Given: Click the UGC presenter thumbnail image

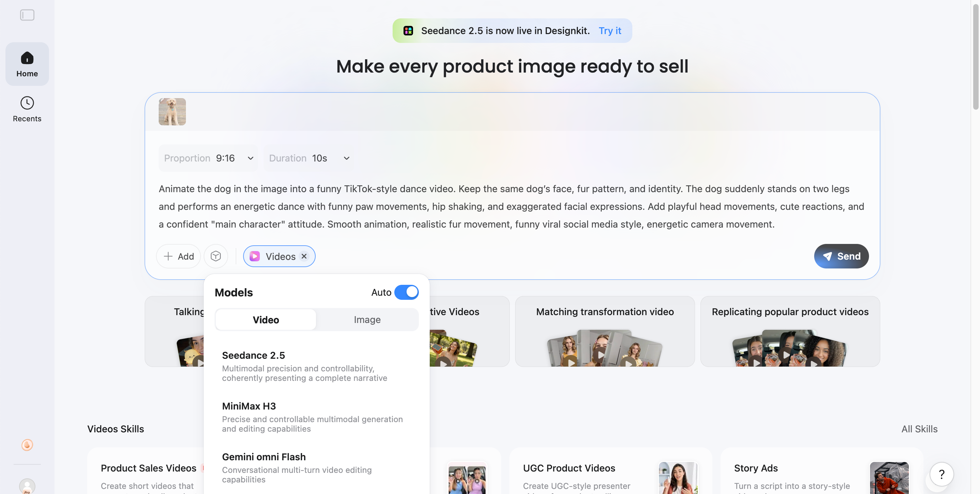Looking at the screenshot, I should click(678, 478).
